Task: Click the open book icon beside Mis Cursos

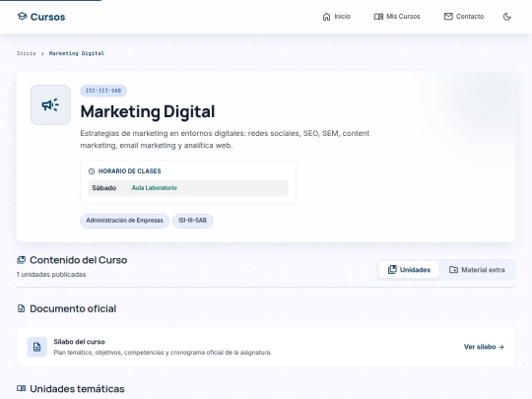Action: point(378,17)
